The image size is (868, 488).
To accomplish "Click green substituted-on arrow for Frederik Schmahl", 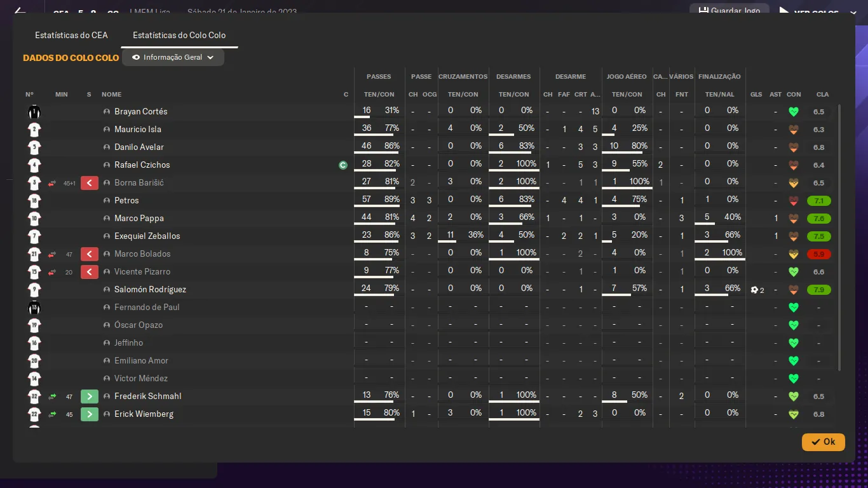I will [x=52, y=396].
